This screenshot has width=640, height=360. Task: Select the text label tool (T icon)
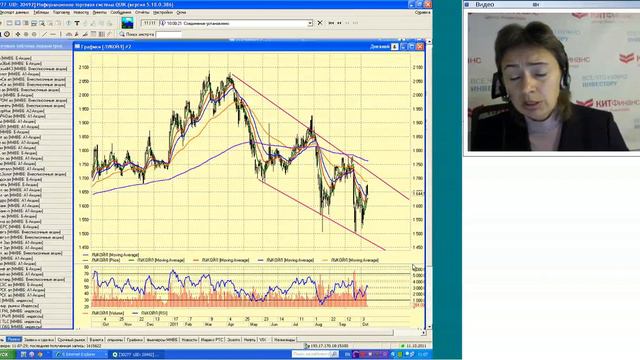point(77,23)
